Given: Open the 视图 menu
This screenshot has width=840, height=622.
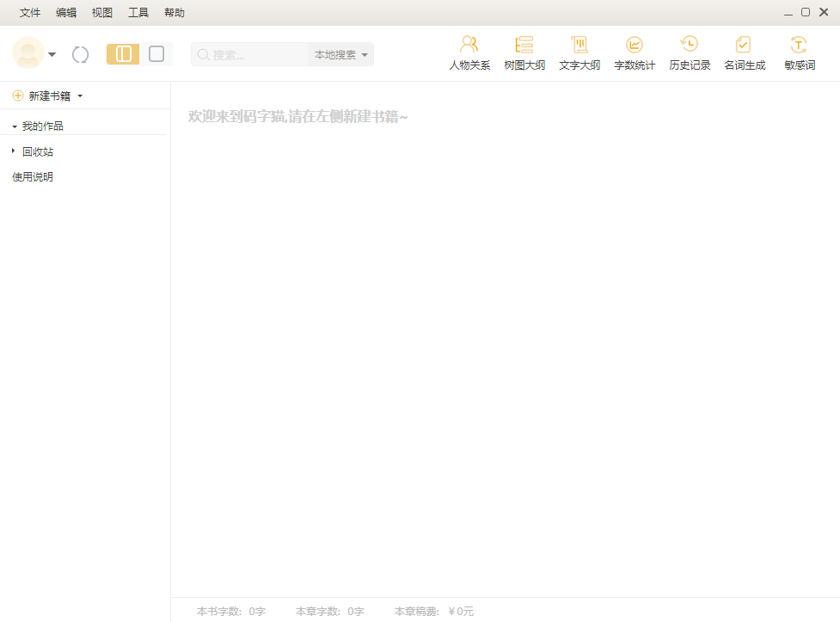Looking at the screenshot, I should click(x=102, y=12).
